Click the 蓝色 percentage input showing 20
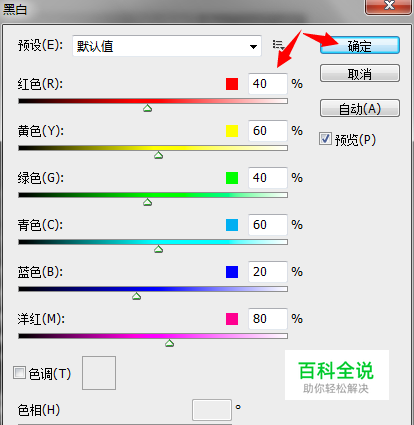 pyautogui.click(x=268, y=272)
